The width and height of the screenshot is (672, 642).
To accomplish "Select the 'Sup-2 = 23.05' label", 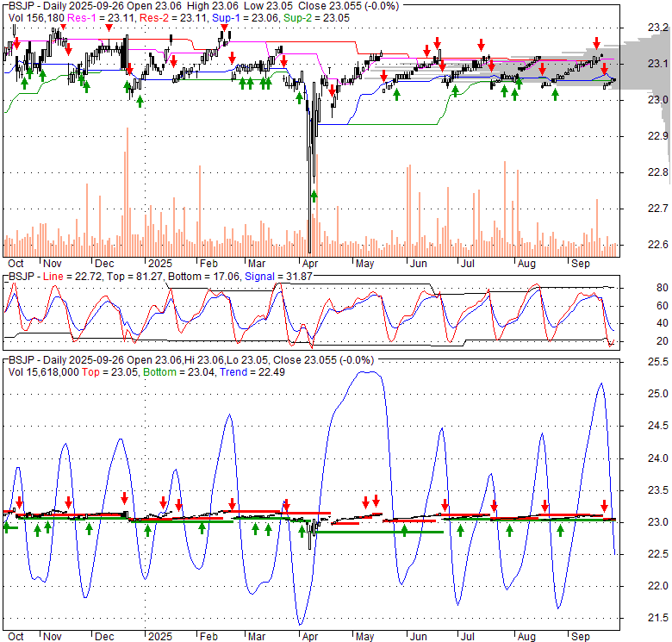I will coord(316,18).
